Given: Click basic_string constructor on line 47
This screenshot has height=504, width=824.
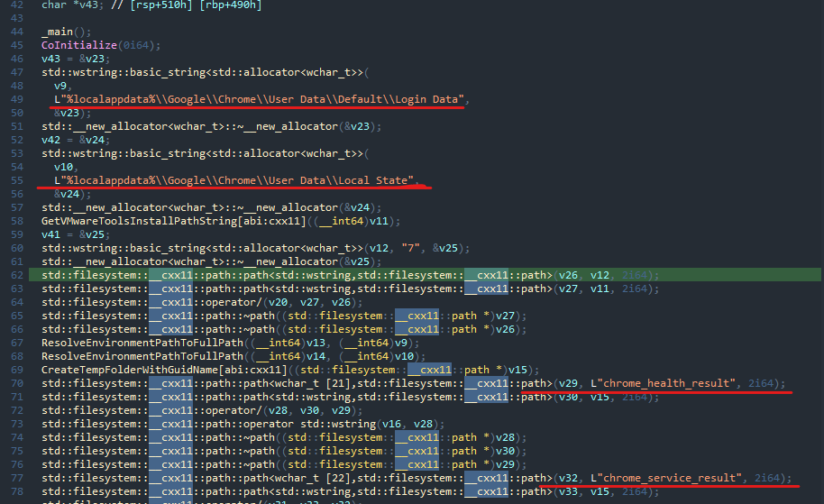Looking at the screenshot, I should pos(205,72).
